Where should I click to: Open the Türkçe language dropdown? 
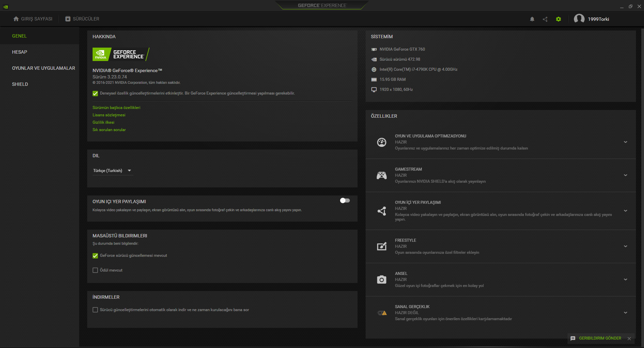click(x=112, y=171)
